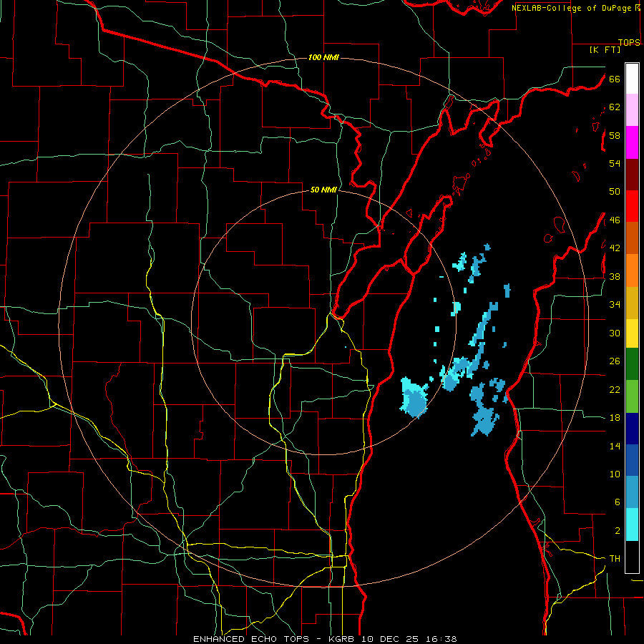
Task: Click the TOPS legend title
Action: pyautogui.click(x=629, y=42)
